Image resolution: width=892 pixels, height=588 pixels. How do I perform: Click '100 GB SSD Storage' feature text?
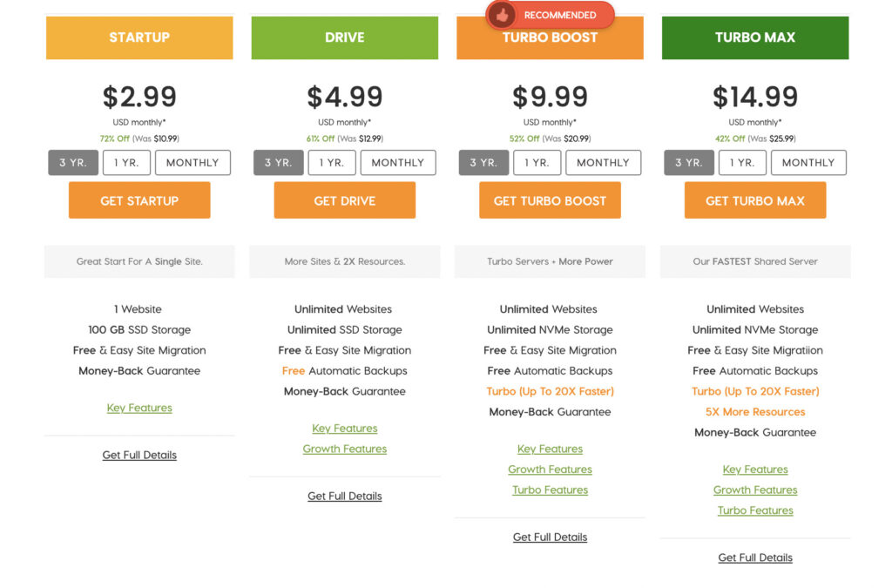(x=139, y=330)
